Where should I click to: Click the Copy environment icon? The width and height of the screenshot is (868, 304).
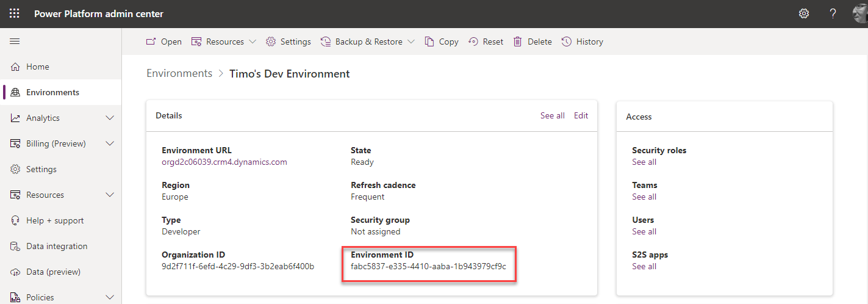[430, 42]
